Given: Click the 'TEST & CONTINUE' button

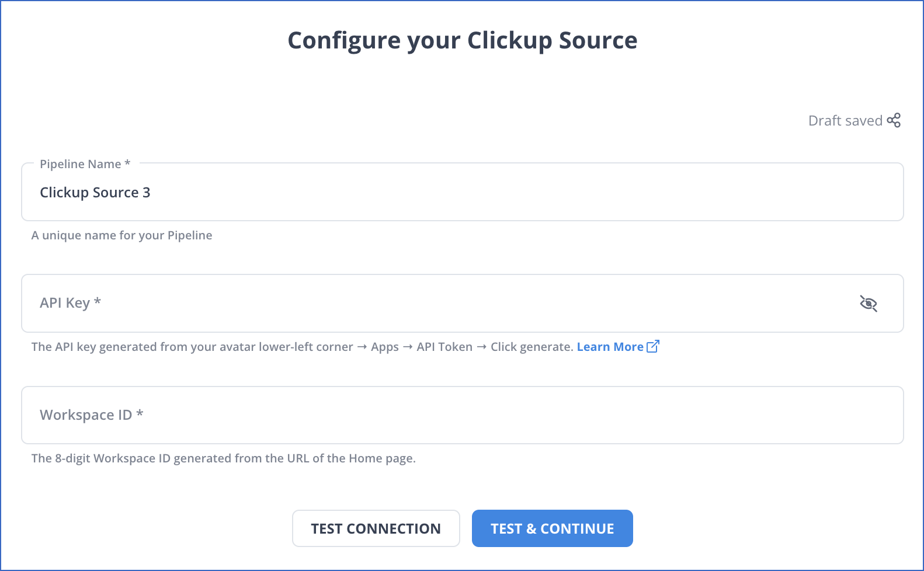Looking at the screenshot, I should (x=552, y=528).
